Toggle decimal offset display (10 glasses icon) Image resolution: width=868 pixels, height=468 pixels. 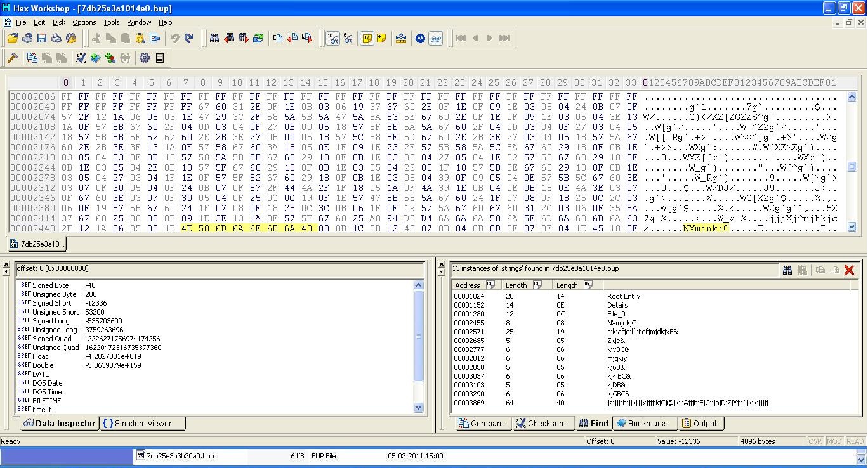click(x=333, y=38)
